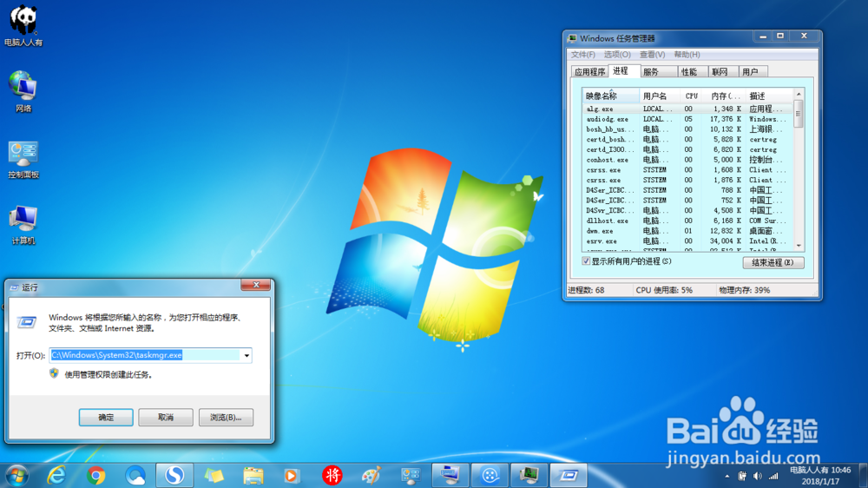Viewport: 868px width, 488px height.
Task: Open the 网络 network desktop icon
Action: click(x=23, y=91)
